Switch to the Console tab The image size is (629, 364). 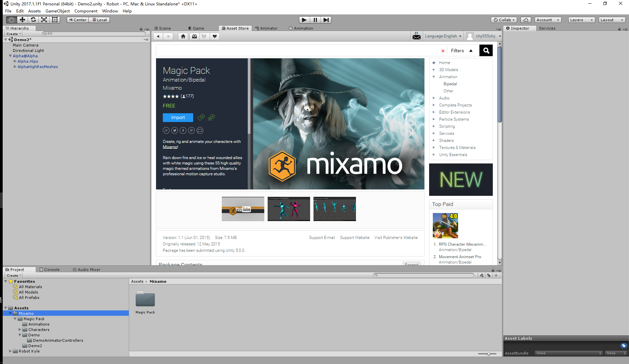pyautogui.click(x=50, y=270)
